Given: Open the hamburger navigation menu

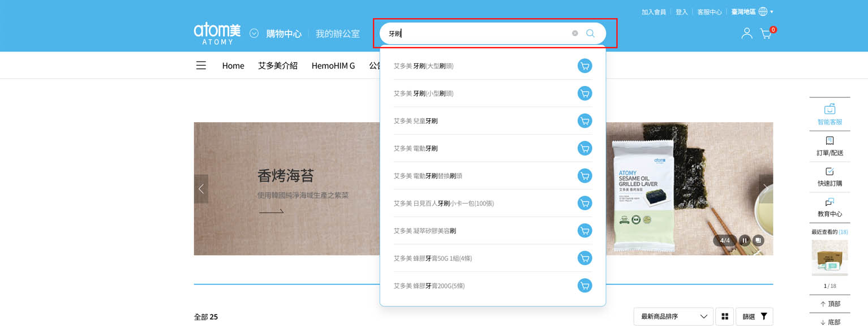Looking at the screenshot, I should click(201, 65).
